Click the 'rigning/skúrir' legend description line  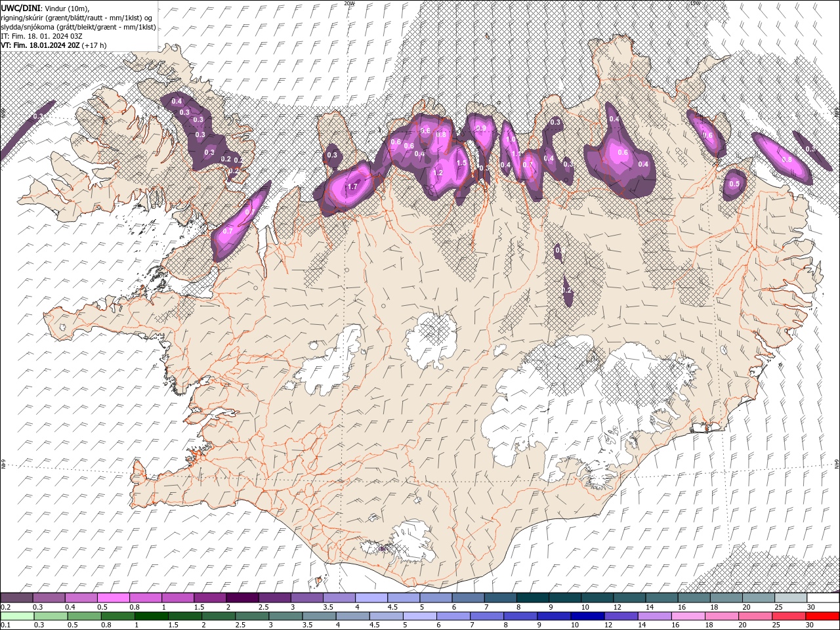(x=76, y=18)
